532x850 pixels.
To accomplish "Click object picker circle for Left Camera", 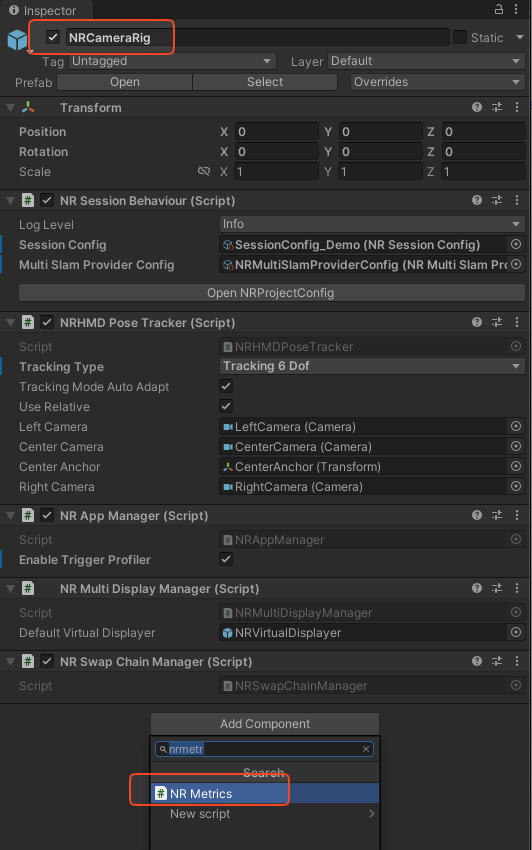I will (516, 427).
